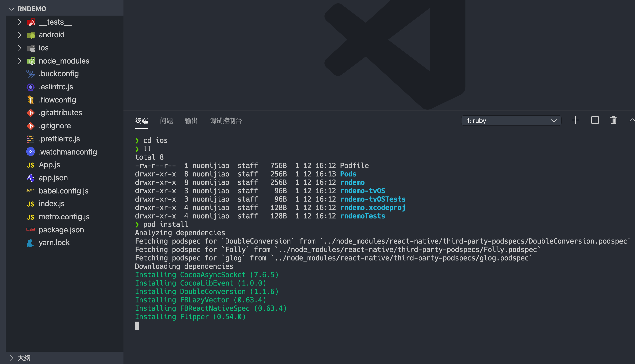
Task: Click the 'pod install' command text
Action: pos(166,224)
